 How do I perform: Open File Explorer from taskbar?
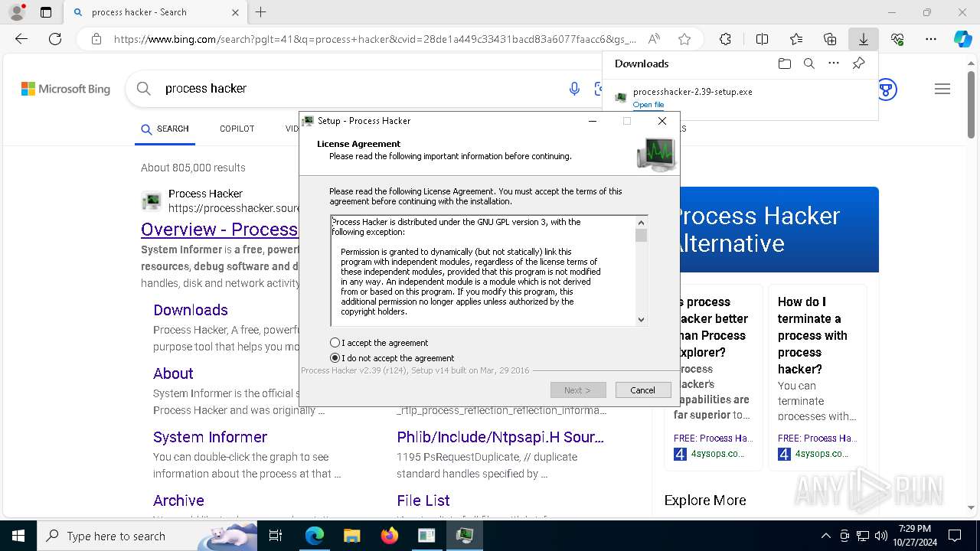[351, 536]
